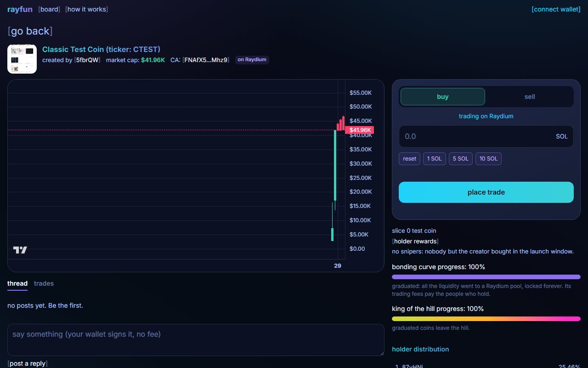Click the $25.00K price axis label
588x368 pixels.
click(x=361, y=178)
